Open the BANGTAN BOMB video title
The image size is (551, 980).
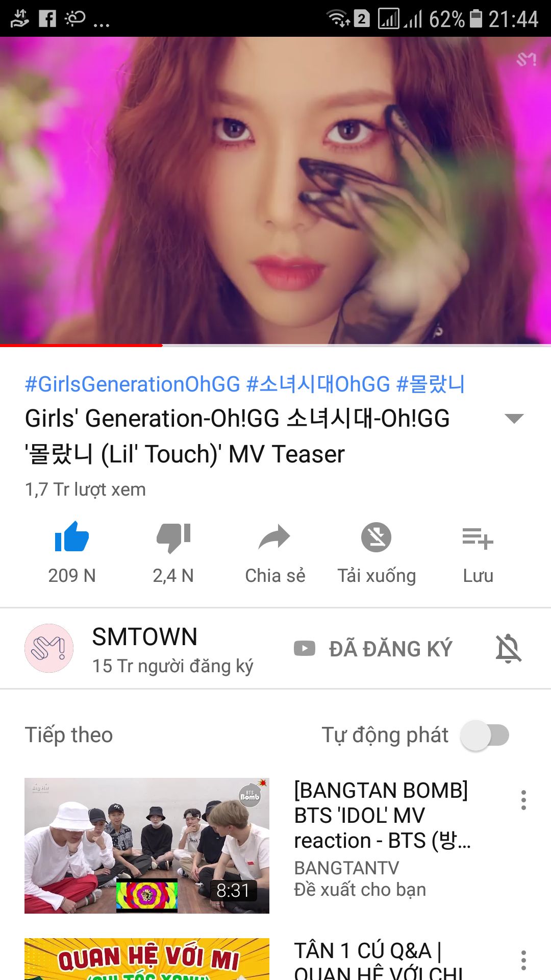[x=382, y=815]
